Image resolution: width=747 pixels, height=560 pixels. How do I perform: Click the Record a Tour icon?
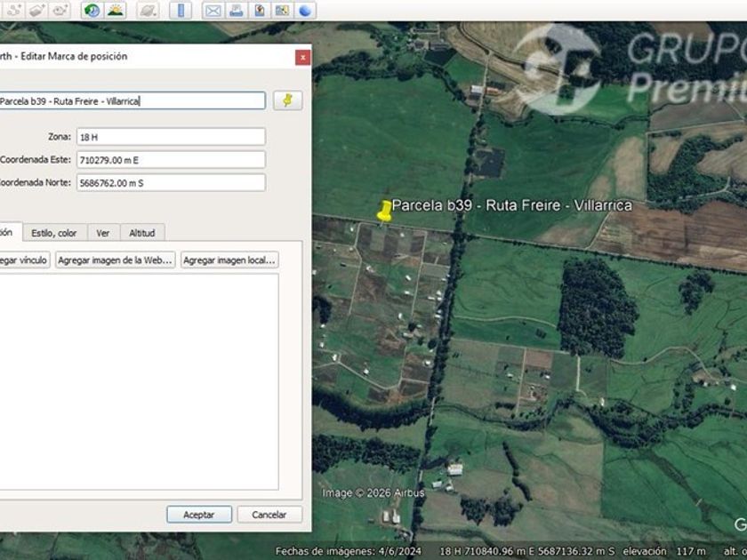pyautogui.click(x=60, y=11)
